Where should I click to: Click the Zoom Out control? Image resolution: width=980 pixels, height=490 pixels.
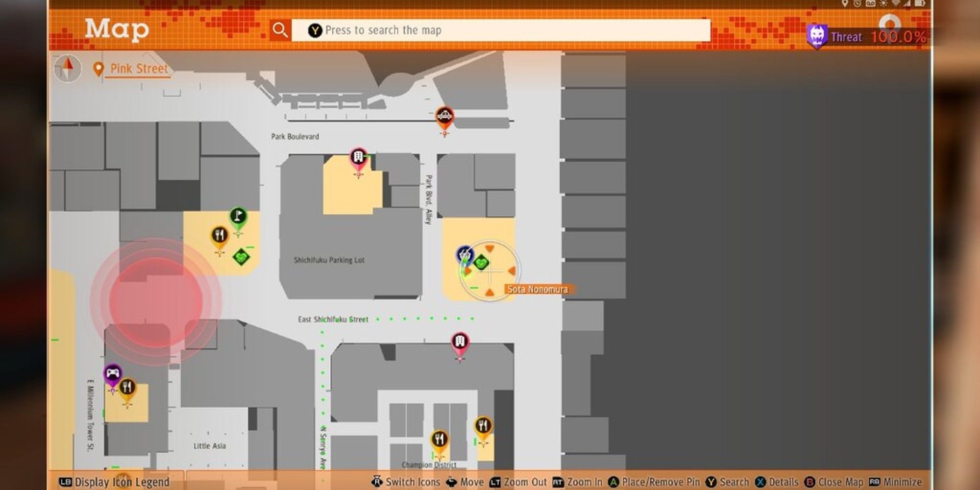point(518,482)
